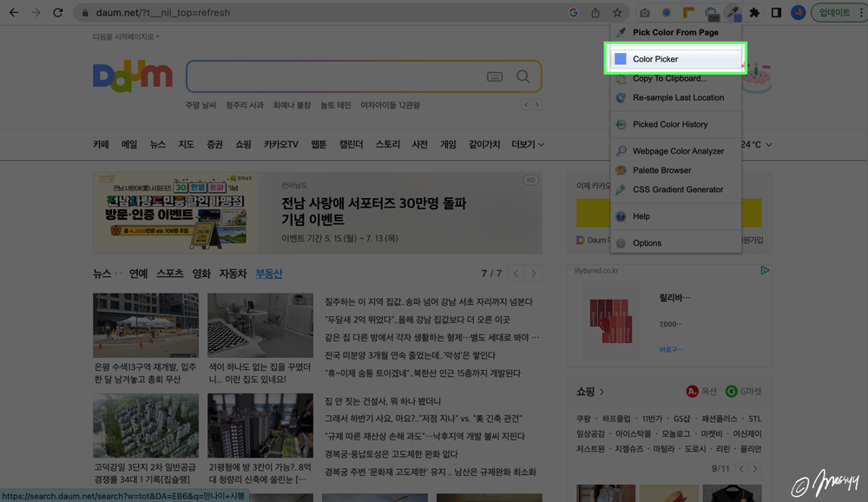Go to next news page arrow near 7/7
Viewport: 868px width, 502px height.
534,274
